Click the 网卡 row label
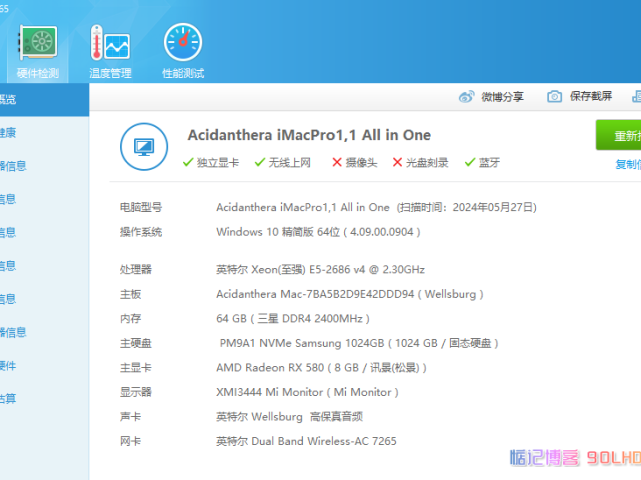The width and height of the screenshot is (641, 480). (x=130, y=441)
